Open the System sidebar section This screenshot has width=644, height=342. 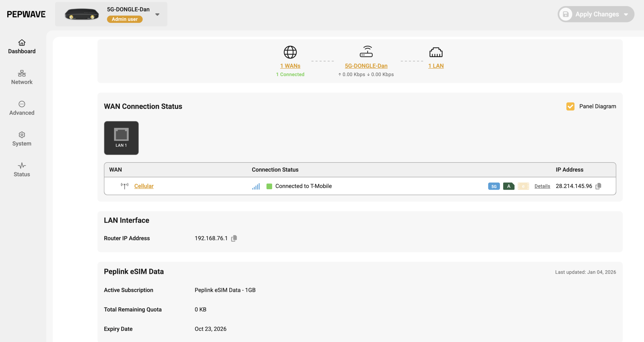click(22, 139)
